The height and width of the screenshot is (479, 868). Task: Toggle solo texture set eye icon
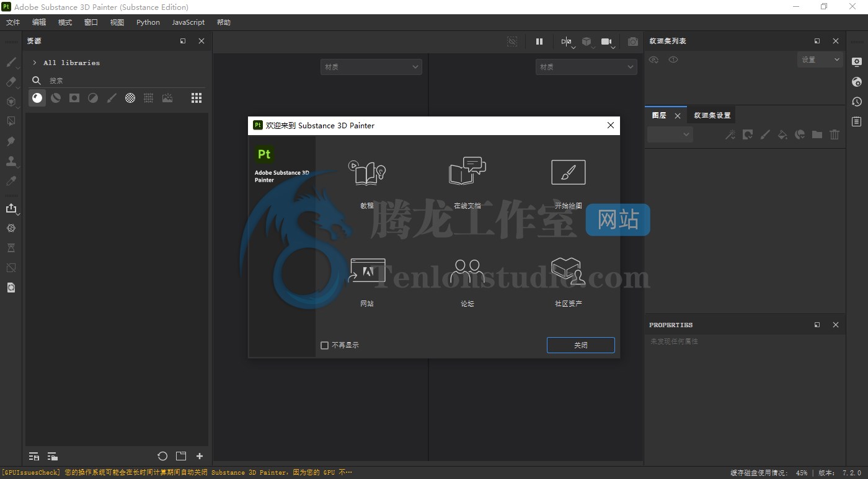(x=673, y=59)
